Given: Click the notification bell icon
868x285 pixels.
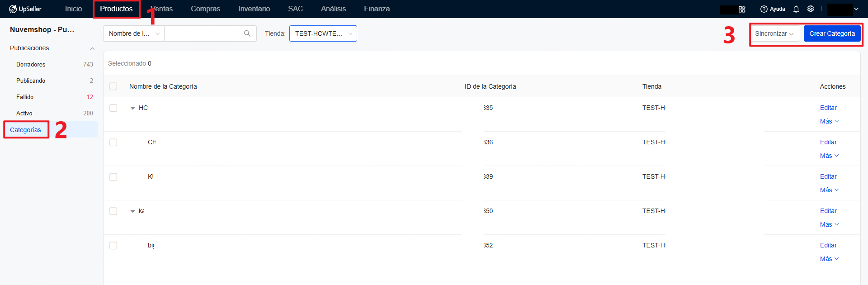Looking at the screenshot, I should click(x=796, y=9).
